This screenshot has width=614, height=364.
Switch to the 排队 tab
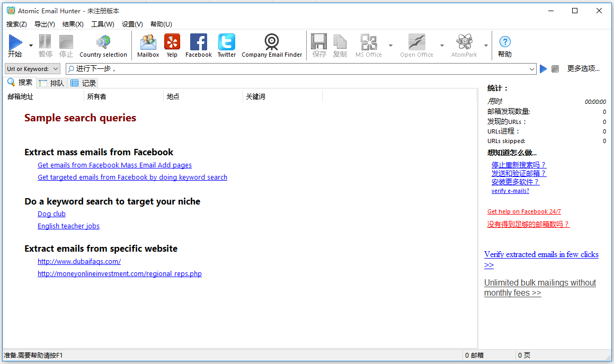coord(52,83)
